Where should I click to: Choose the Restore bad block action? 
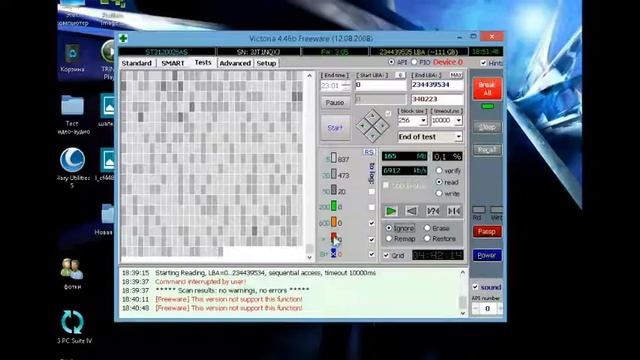tap(427, 238)
